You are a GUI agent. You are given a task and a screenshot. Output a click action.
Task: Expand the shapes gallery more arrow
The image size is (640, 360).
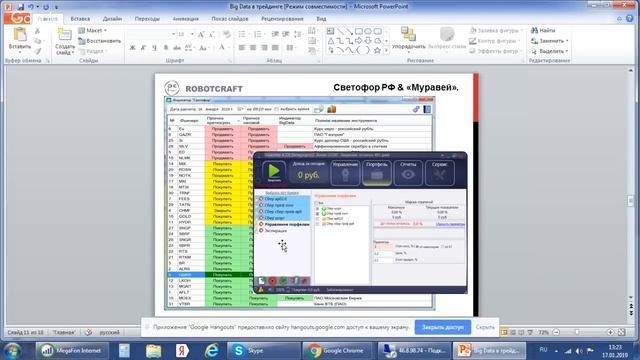pyautogui.click(x=386, y=51)
